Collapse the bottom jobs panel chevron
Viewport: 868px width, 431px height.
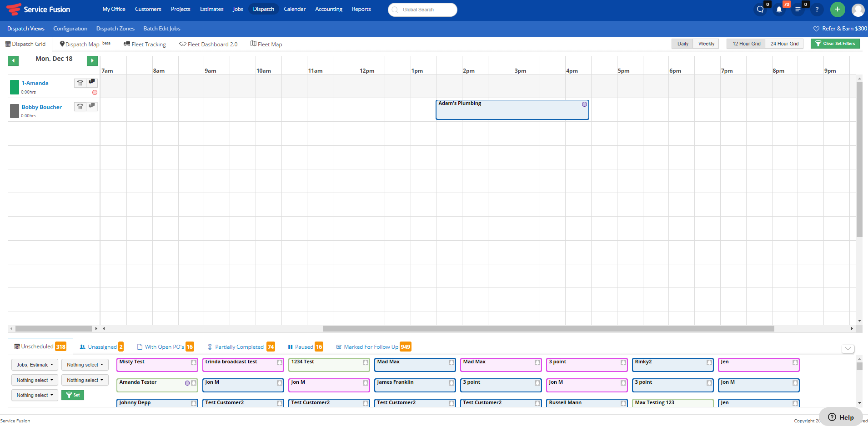(848, 348)
